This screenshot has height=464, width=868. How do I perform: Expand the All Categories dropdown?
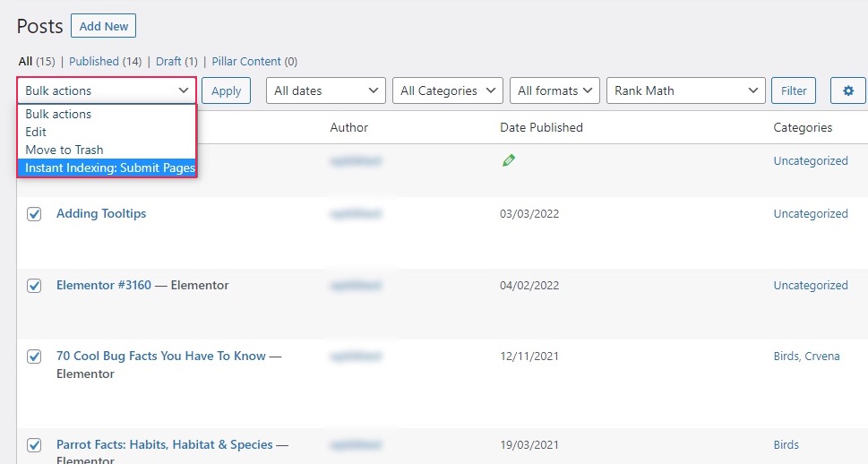pyautogui.click(x=447, y=90)
